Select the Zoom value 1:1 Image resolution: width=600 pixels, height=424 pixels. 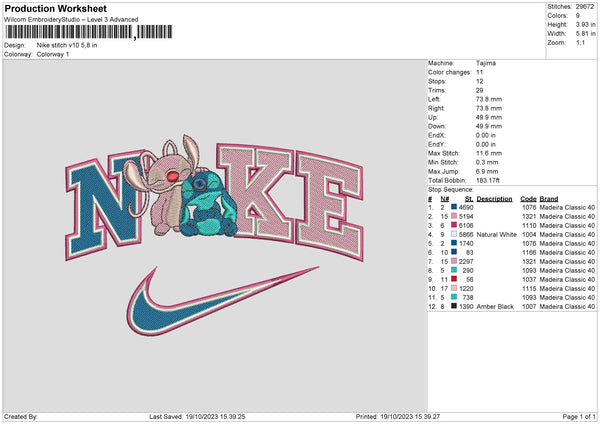[580, 42]
